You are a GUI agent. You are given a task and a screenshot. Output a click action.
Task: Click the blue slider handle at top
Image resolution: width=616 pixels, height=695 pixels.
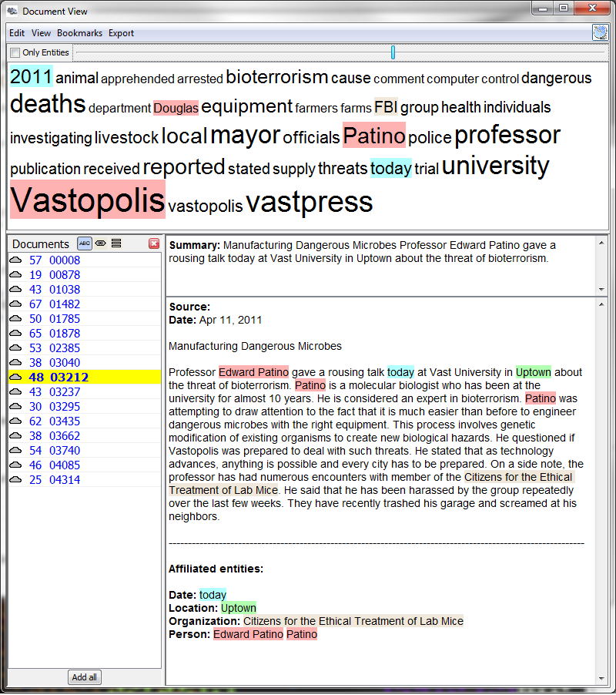point(393,52)
